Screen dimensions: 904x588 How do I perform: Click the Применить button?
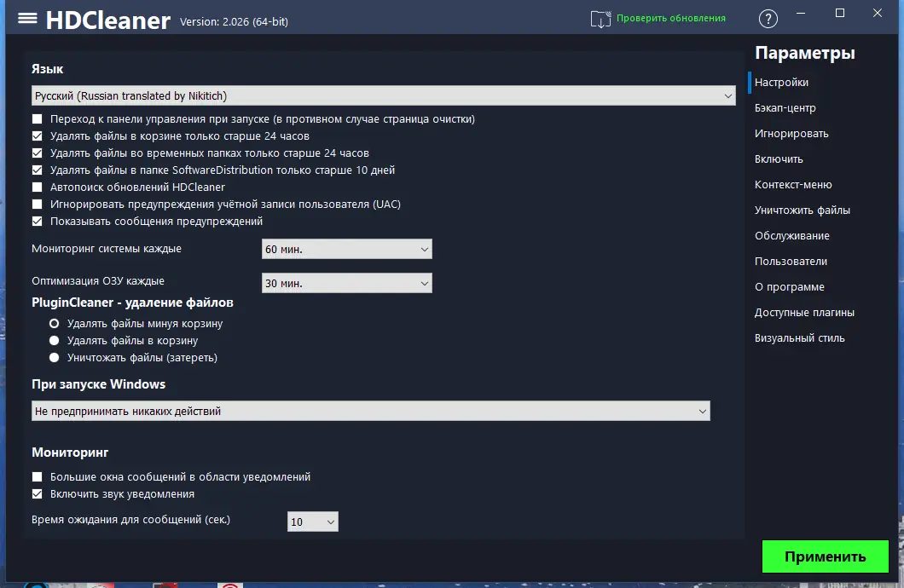pyautogui.click(x=825, y=556)
